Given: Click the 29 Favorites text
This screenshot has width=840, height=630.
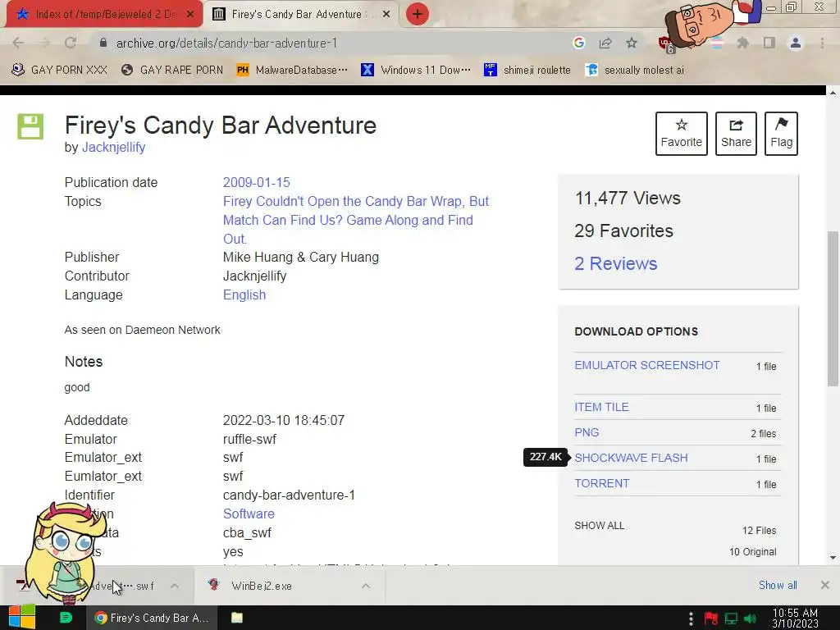Looking at the screenshot, I should point(623,231).
